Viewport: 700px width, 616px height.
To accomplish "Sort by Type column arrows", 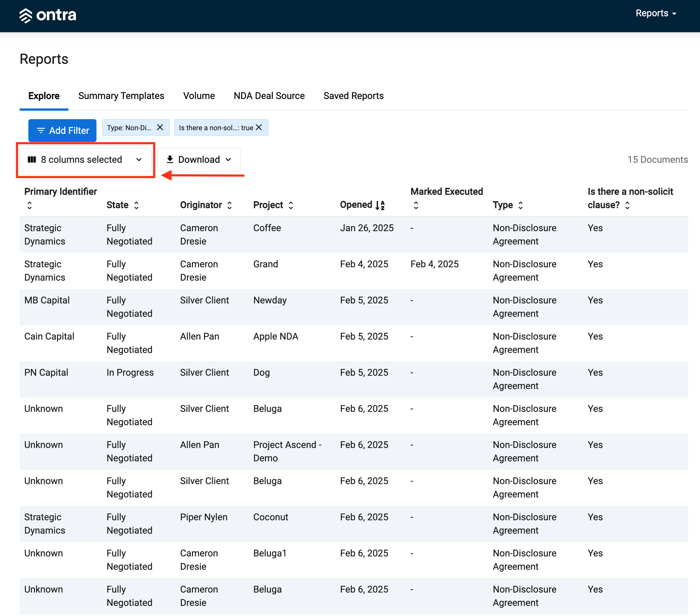I will point(520,205).
